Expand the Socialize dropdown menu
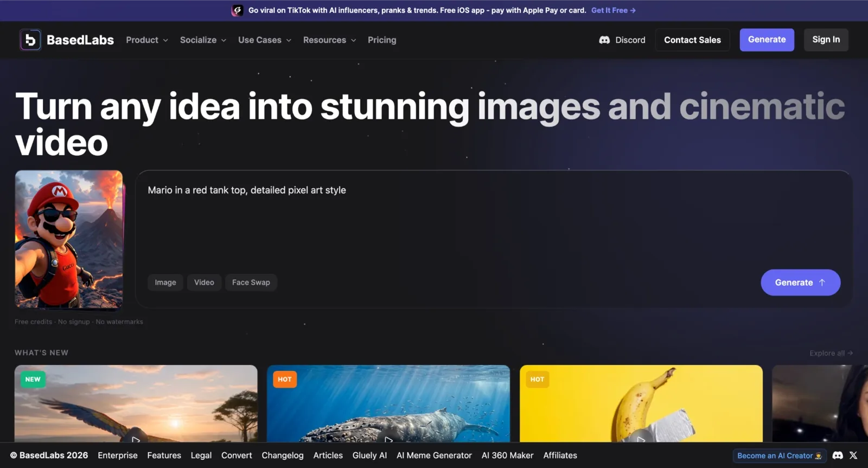868x468 pixels. [203, 40]
